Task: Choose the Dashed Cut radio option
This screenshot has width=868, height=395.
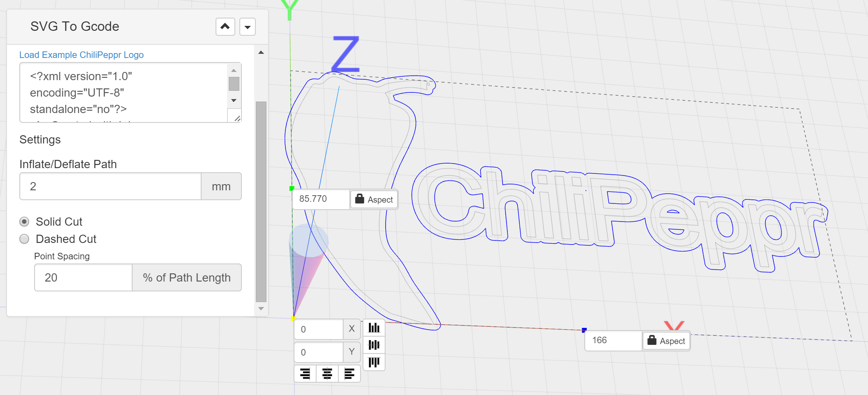Action: pyautogui.click(x=25, y=239)
